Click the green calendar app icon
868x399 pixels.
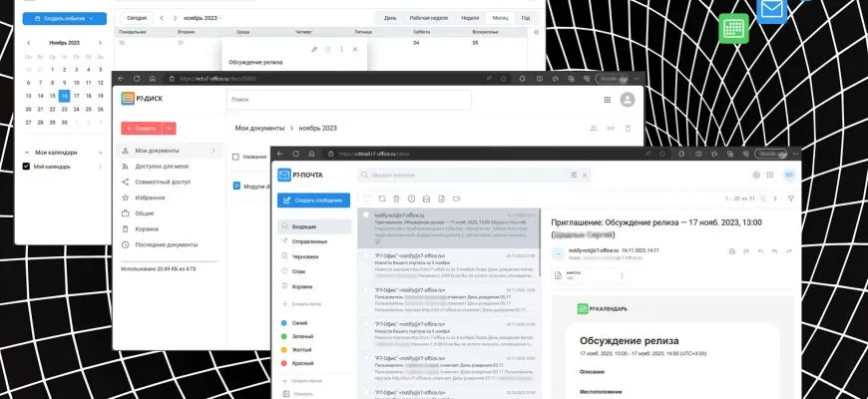click(x=734, y=28)
